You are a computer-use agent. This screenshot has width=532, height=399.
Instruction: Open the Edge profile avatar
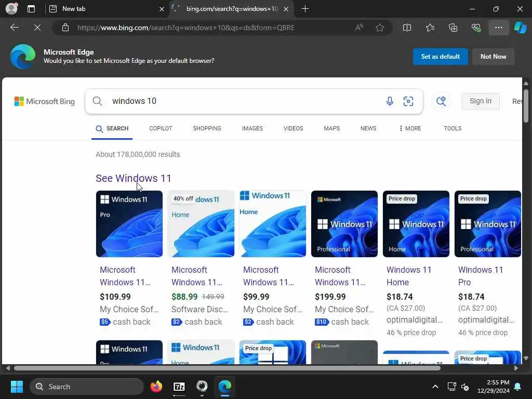pos(11,8)
